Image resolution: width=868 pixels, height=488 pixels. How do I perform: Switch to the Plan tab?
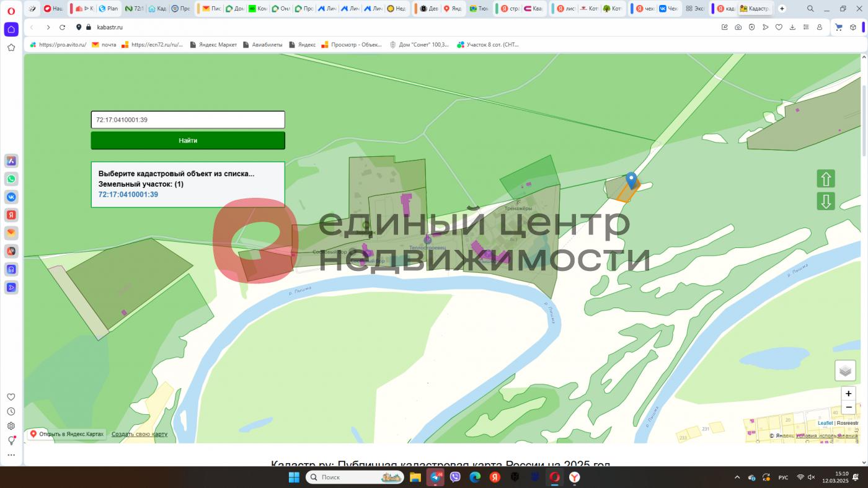[108, 9]
